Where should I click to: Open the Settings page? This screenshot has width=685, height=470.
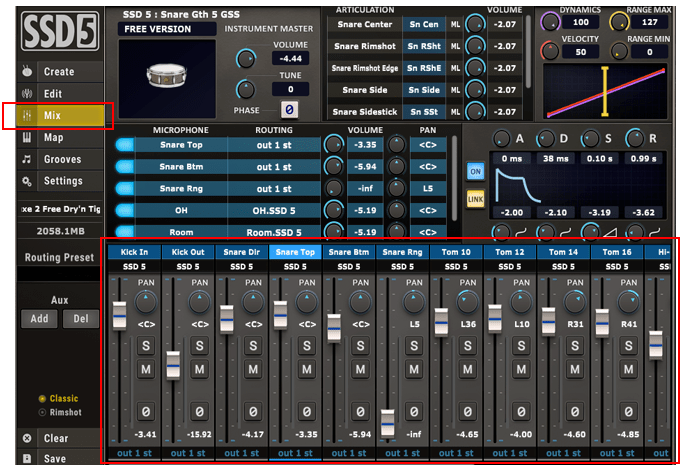click(60, 181)
